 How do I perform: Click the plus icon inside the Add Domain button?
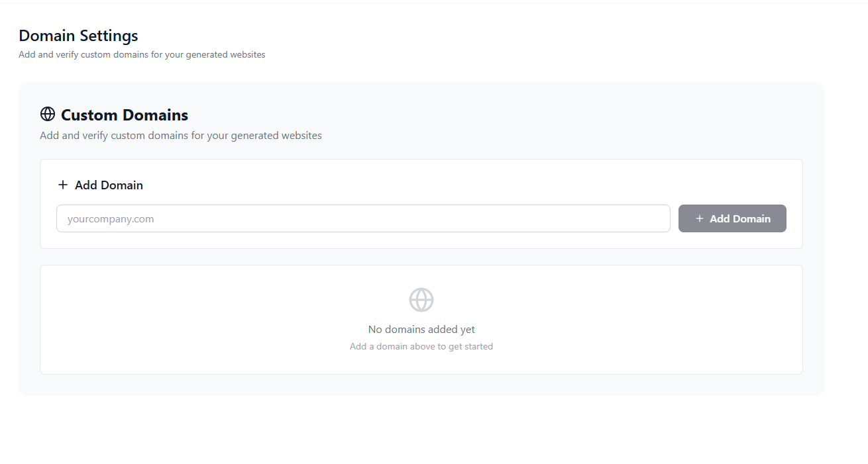(x=700, y=218)
